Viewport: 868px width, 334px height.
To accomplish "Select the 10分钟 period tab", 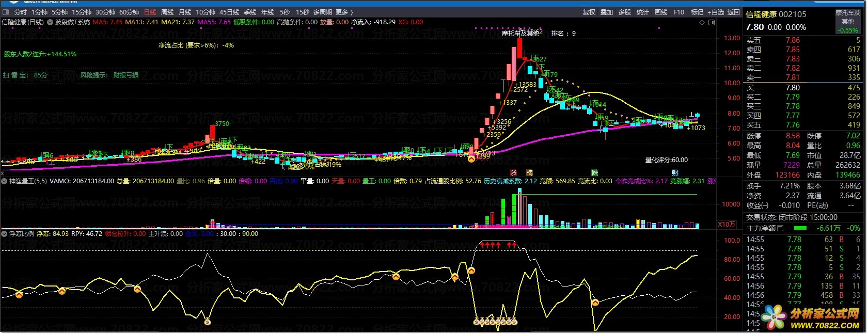I will pyautogui.click(x=206, y=12).
